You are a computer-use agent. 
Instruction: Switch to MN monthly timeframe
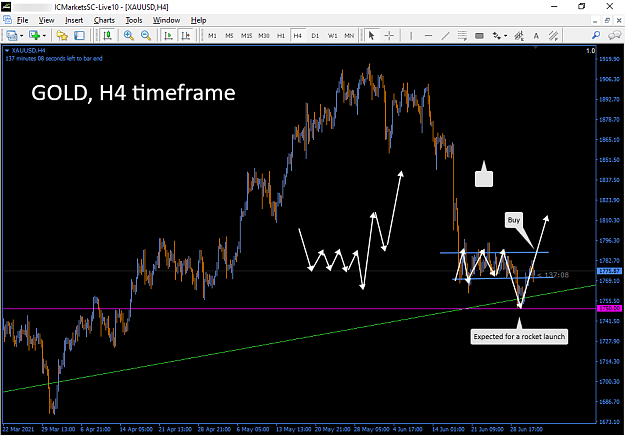click(x=349, y=36)
